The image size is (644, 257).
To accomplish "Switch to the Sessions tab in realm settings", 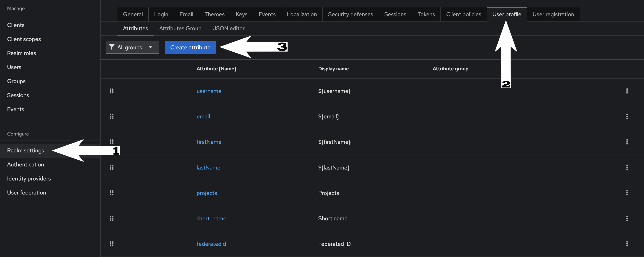I will tap(395, 14).
